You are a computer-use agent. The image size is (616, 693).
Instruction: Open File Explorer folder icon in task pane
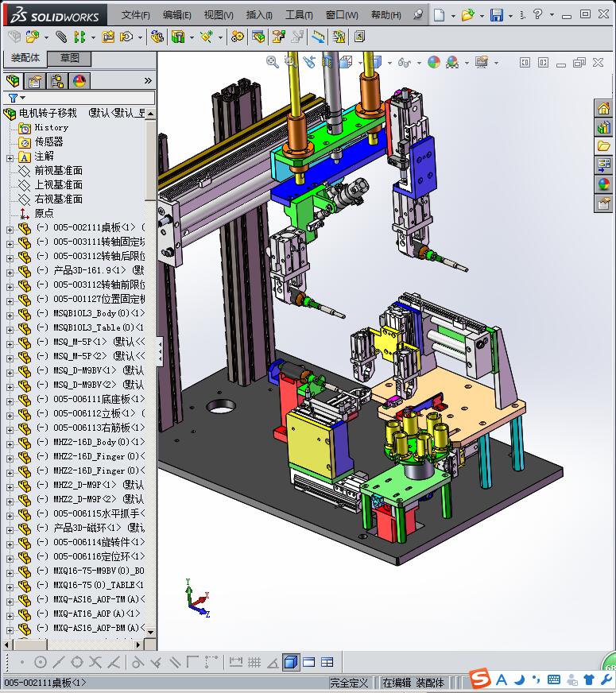pyautogui.click(x=603, y=146)
